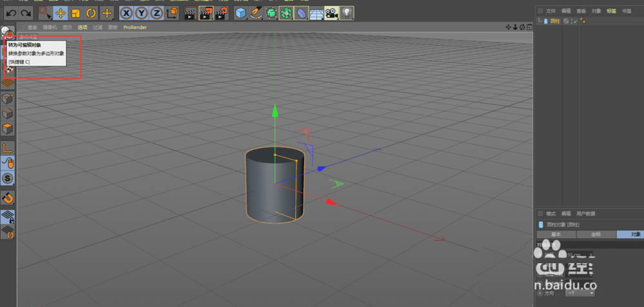
Task: Open the 文件 menu in Object Manager
Action: click(551, 11)
